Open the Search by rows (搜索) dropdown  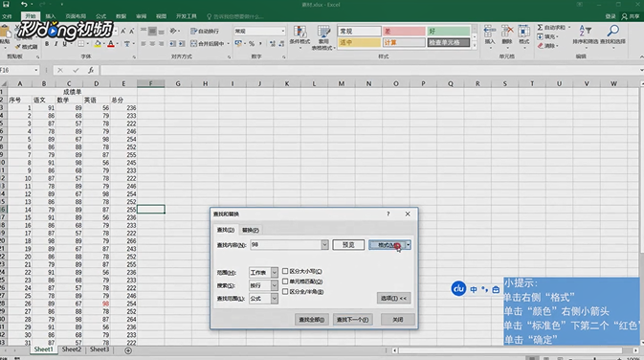tap(275, 285)
